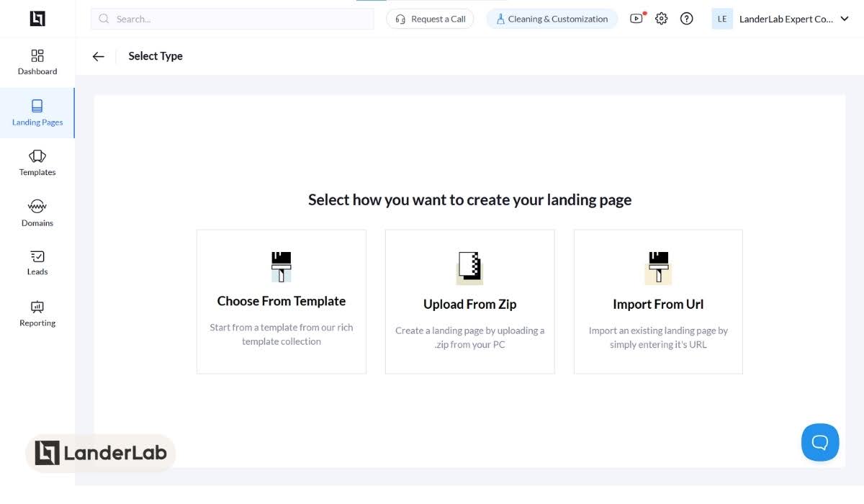This screenshot has height=504, width=864.
Task: Open the Leads checklist icon
Action: point(37,256)
